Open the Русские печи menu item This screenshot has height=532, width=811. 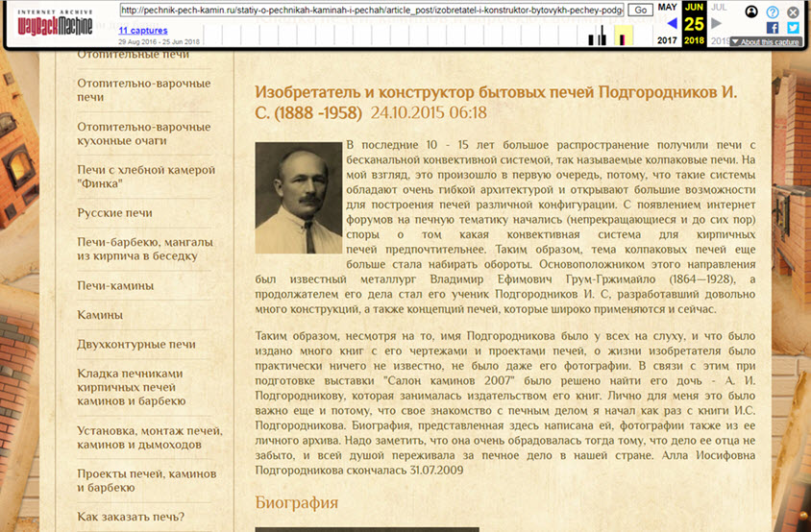(x=114, y=212)
